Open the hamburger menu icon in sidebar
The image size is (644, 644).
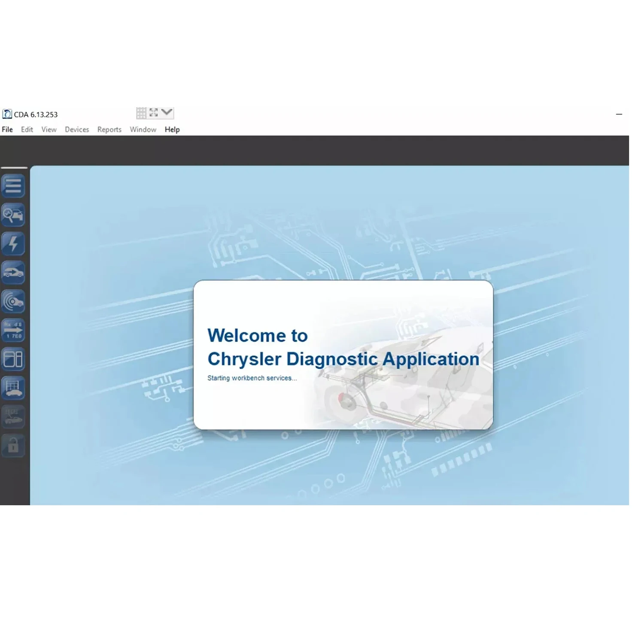click(x=13, y=185)
